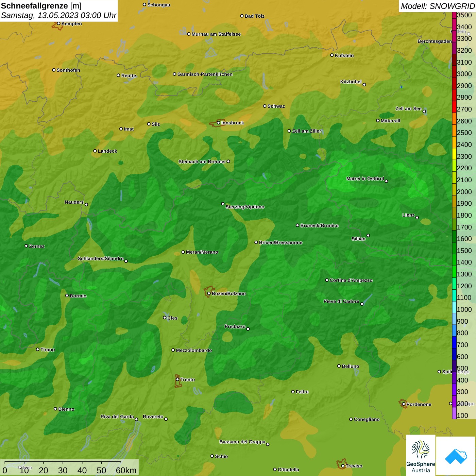The image size is (476, 476).
Task: Click the Schwaz location marker
Action: (265, 106)
